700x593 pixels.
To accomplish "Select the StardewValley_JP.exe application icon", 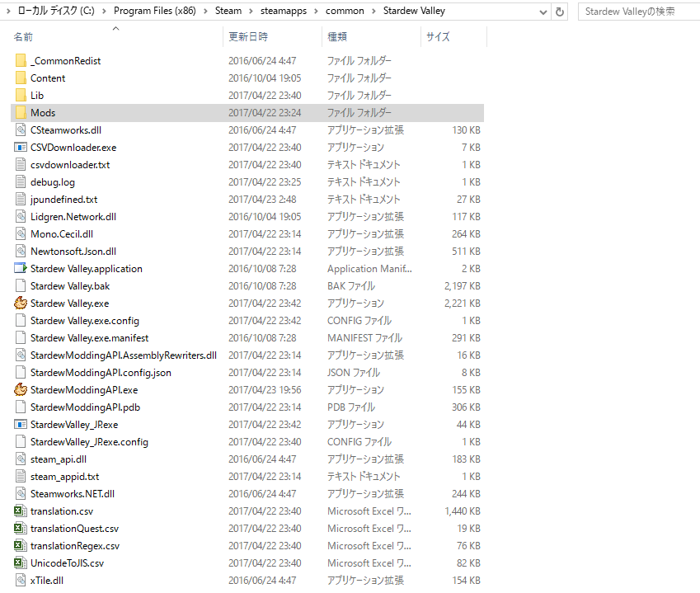I will [x=21, y=425].
